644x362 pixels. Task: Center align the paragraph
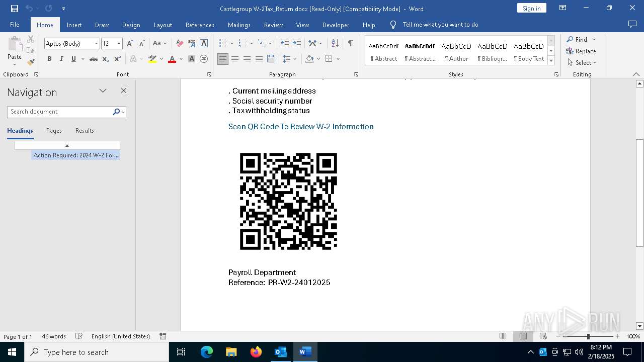(235, 59)
